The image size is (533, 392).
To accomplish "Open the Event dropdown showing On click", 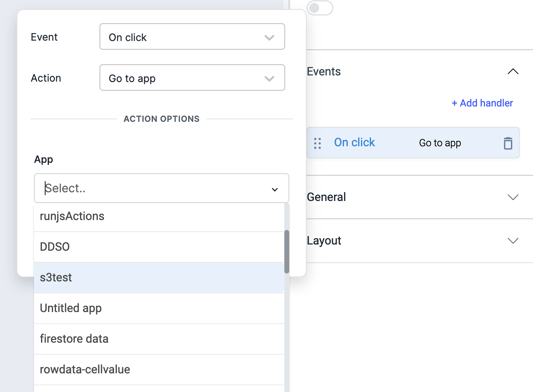I will [192, 37].
